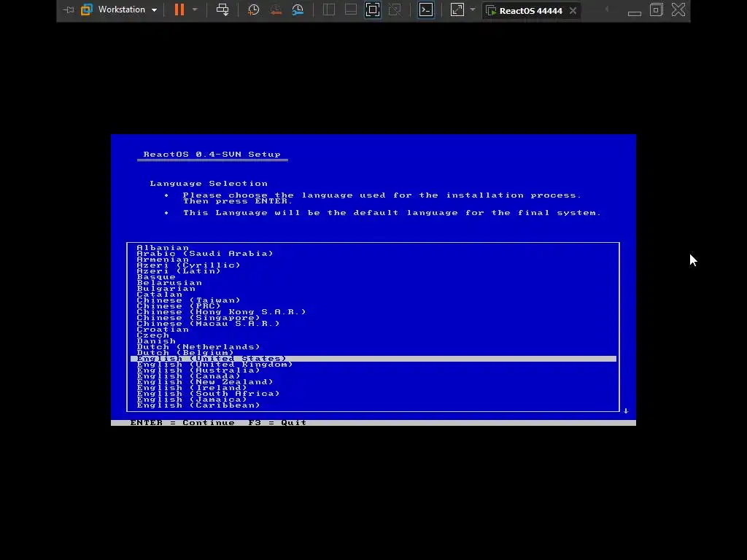This screenshot has height=560, width=747.
Task: Select Arabic (Saudi Arabia)
Action: [205, 253]
